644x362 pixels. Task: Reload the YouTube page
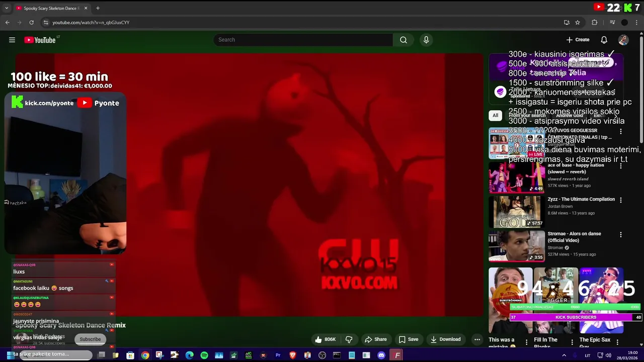point(31,22)
